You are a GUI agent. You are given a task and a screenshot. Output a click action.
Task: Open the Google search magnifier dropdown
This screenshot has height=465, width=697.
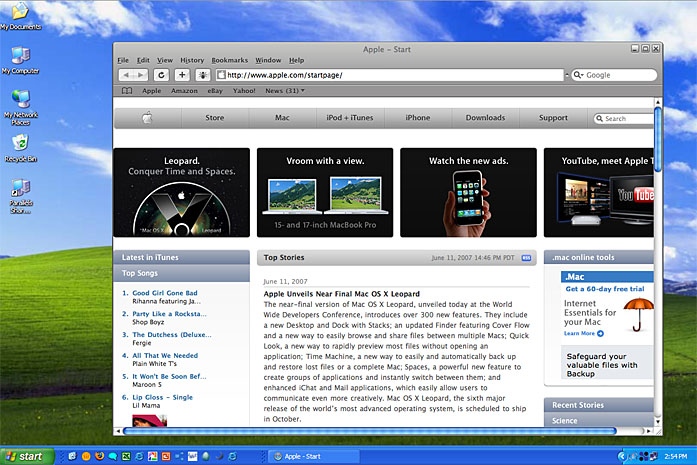tap(579, 75)
